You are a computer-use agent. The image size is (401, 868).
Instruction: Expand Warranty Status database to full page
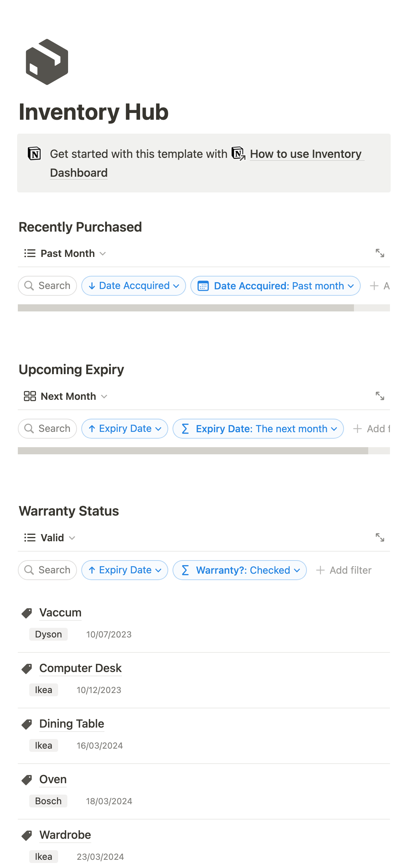pyautogui.click(x=380, y=537)
